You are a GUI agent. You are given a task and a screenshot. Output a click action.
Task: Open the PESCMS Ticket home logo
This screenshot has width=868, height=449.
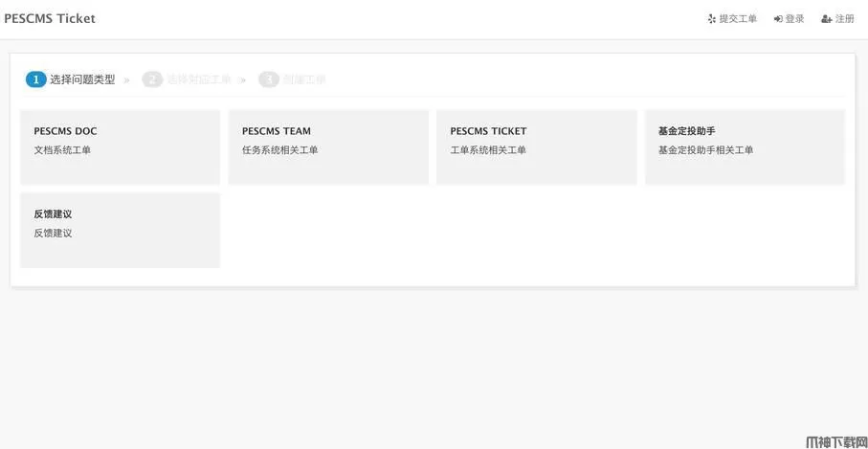pos(50,18)
